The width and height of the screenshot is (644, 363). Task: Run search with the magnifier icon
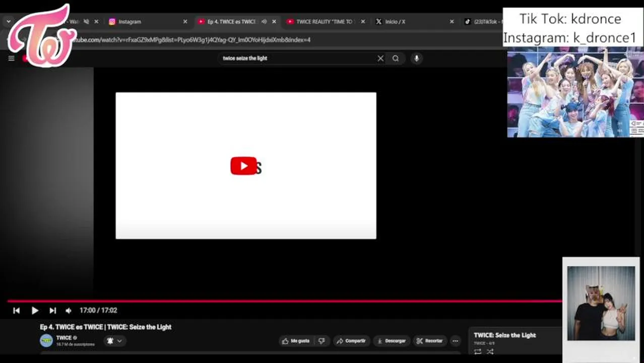(396, 58)
